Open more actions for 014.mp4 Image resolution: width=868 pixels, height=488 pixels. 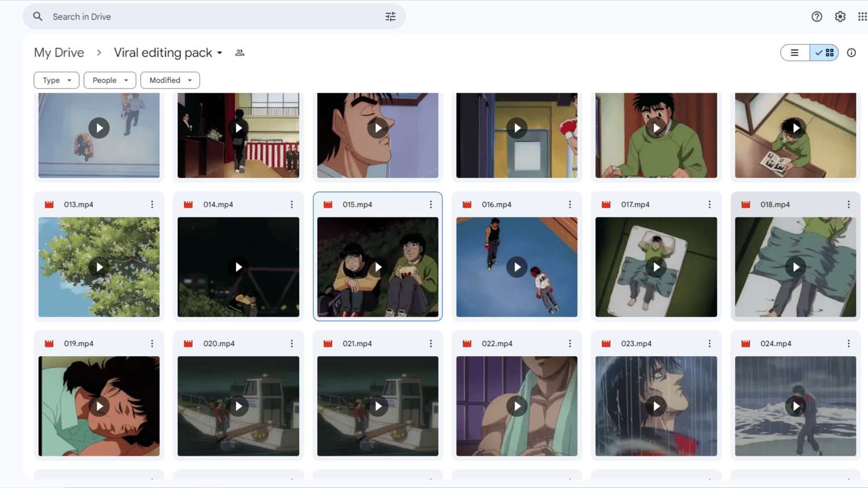pos(292,204)
